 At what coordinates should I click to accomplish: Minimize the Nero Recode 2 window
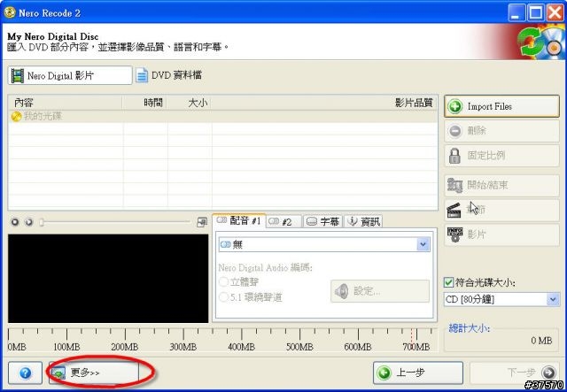[x=517, y=13]
